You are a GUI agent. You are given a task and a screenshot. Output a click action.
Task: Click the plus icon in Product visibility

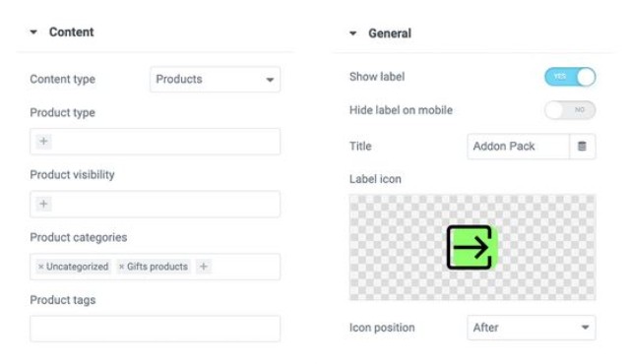point(43,204)
